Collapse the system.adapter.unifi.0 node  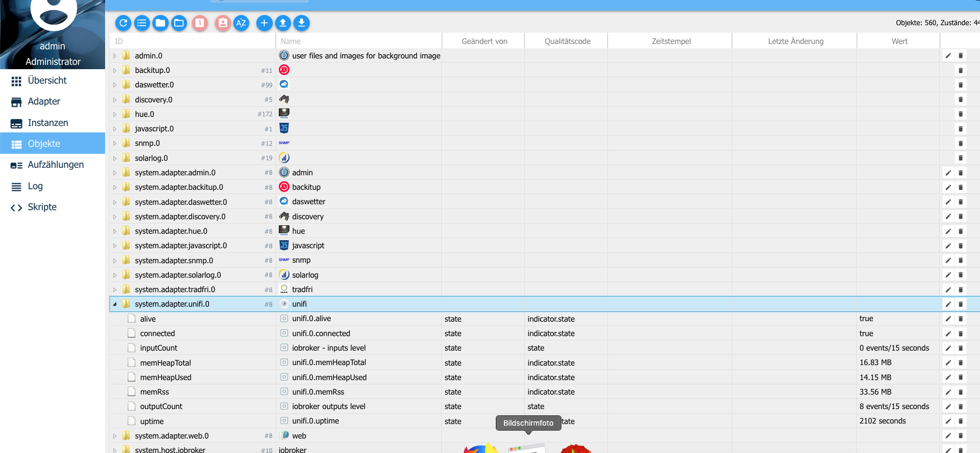click(115, 304)
